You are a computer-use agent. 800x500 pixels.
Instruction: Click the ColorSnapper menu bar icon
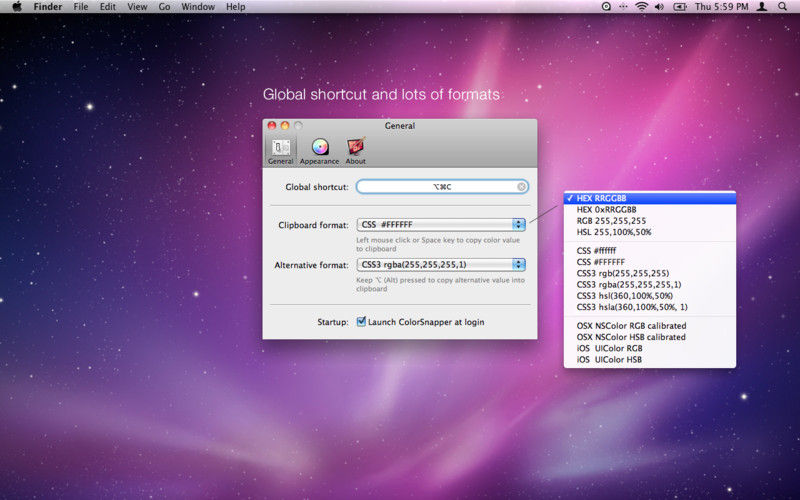point(623,7)
